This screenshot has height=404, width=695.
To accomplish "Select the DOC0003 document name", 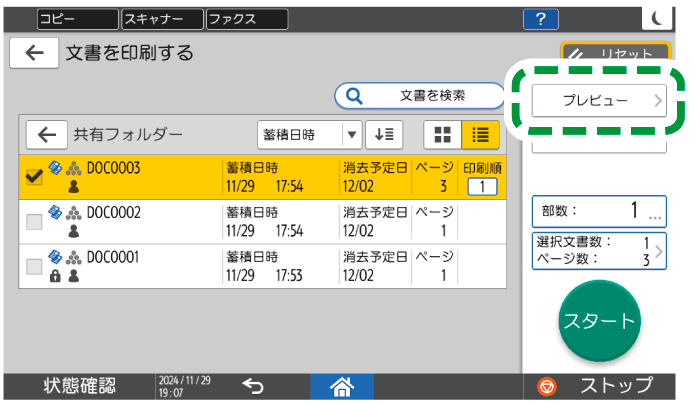I will tap(113, 168).
